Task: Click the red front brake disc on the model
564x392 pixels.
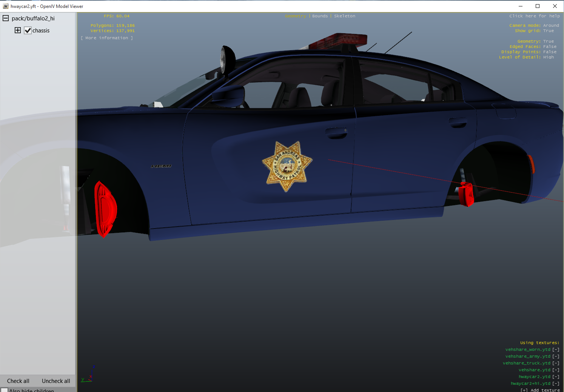Action: (105, 209)
